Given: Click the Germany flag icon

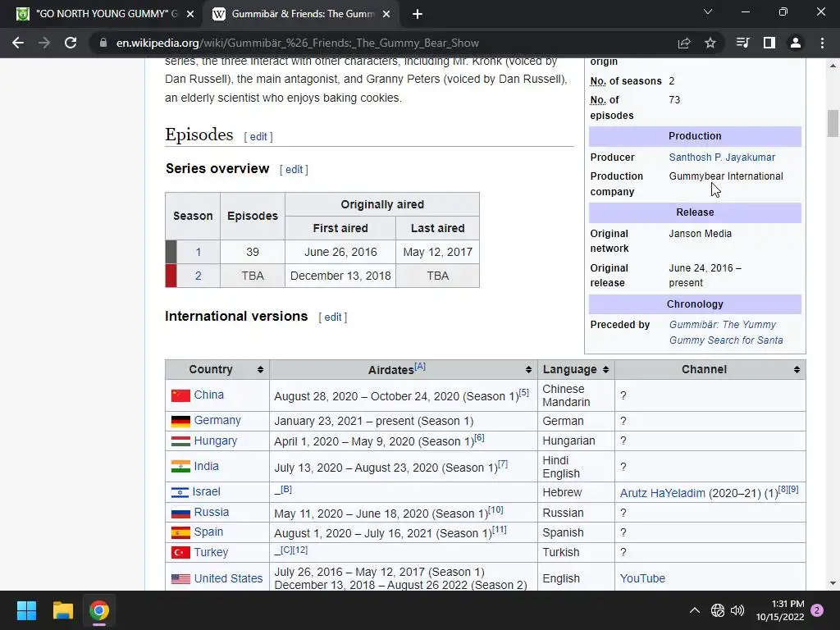Looking at the screenshot, I should 180,421.
